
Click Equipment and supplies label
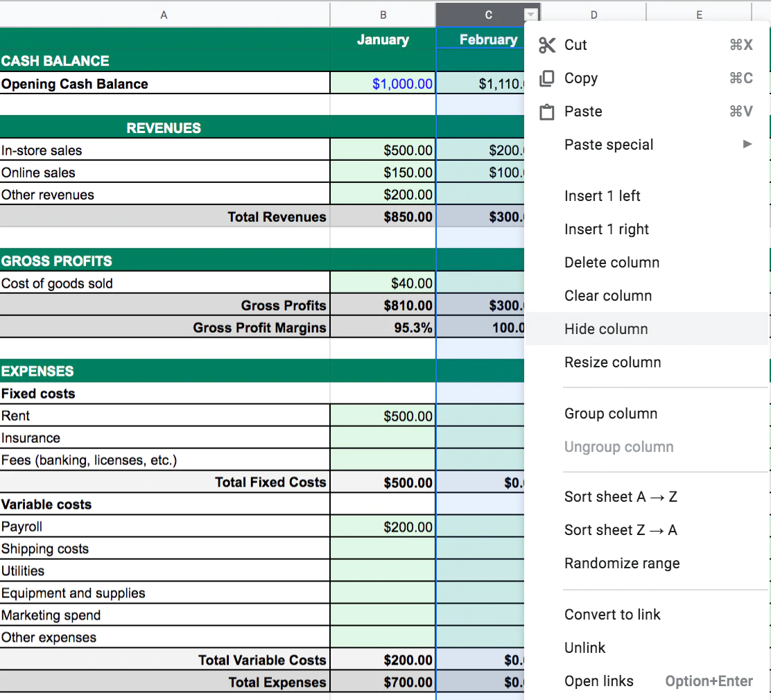coord(73,593)
